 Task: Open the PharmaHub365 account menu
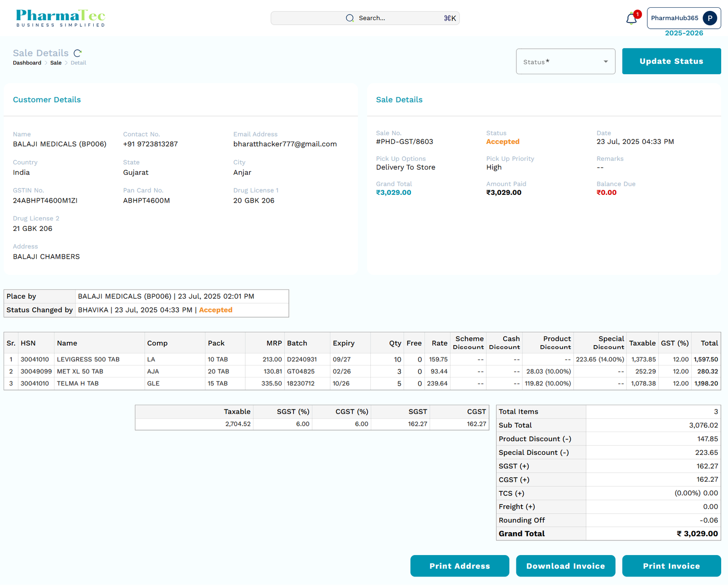coord(683,18)
